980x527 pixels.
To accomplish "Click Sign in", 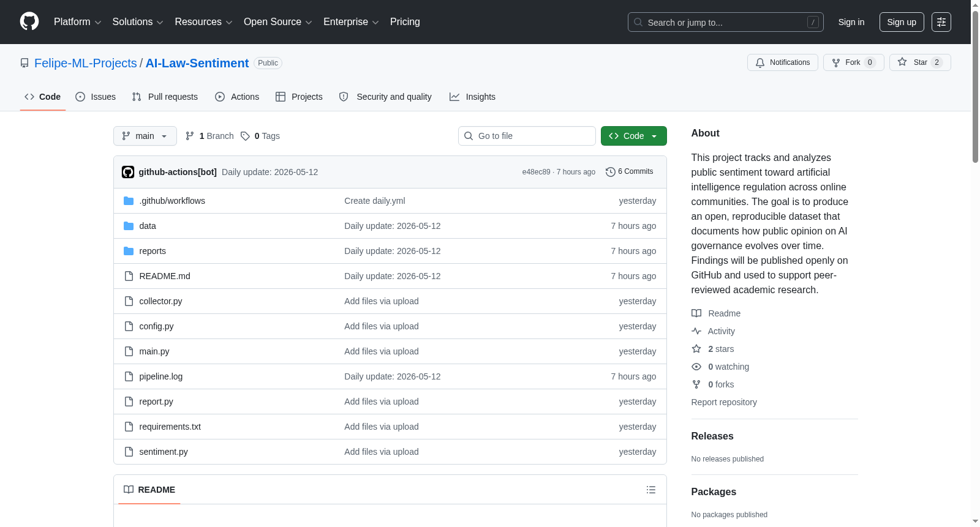I will click(851, 22).
